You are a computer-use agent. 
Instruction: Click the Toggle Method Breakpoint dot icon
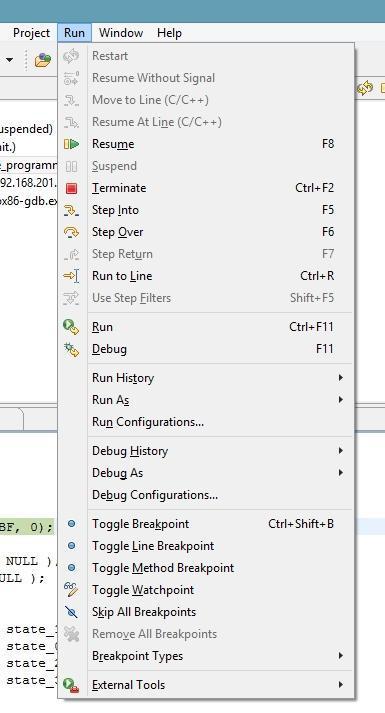pos(71,568)
